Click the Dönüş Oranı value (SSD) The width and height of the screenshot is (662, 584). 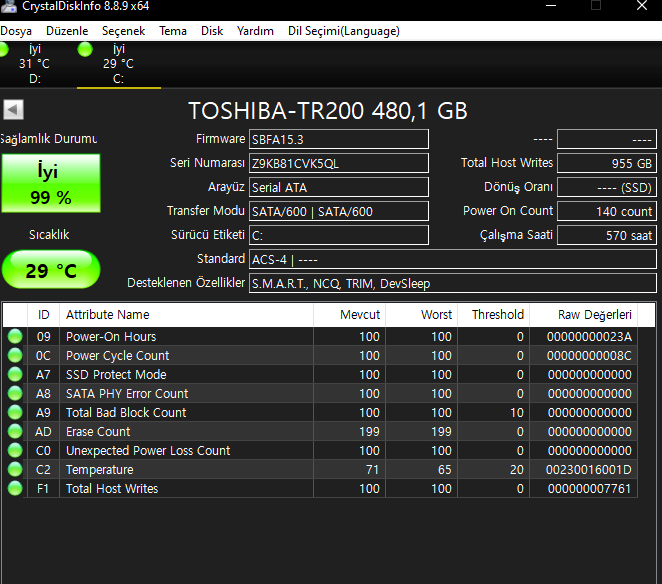607,187
